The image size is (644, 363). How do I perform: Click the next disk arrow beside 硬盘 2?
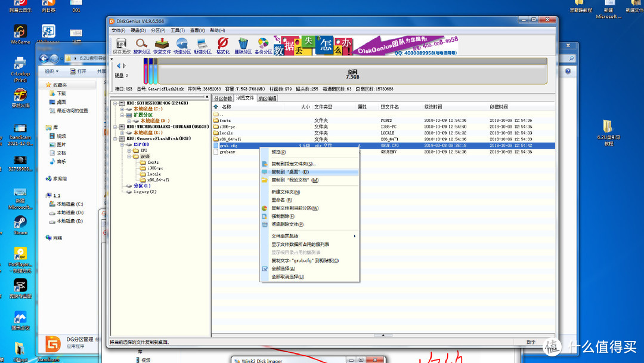[x=123, y=66]
